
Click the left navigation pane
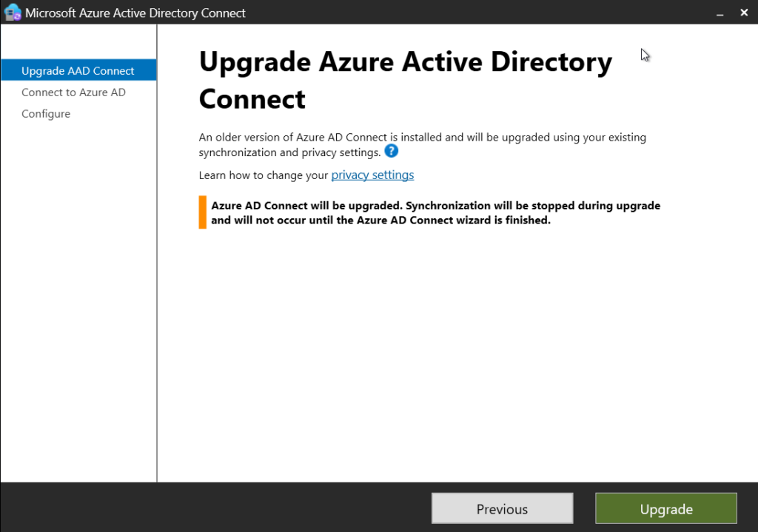tap(78, 296)
